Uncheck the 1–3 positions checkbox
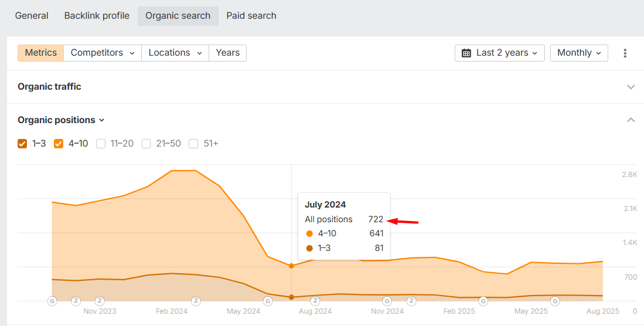 tap(22, 144)
